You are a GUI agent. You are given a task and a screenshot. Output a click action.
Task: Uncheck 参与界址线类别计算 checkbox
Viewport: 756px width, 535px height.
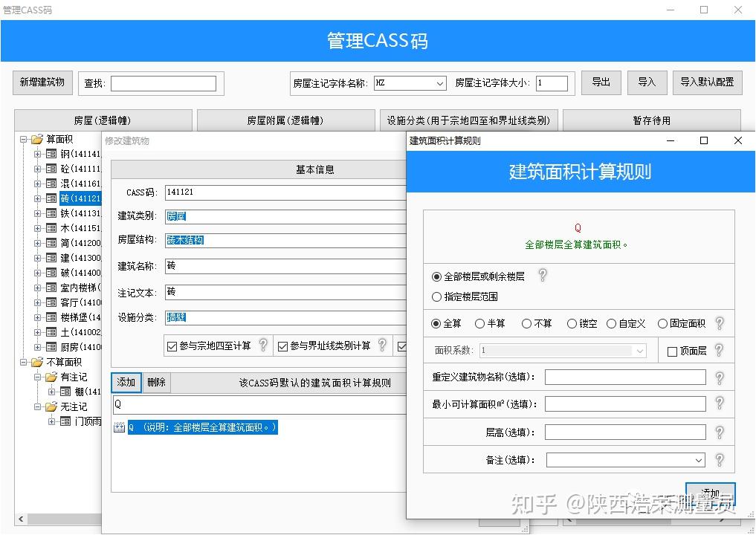[x=283, y=346]
